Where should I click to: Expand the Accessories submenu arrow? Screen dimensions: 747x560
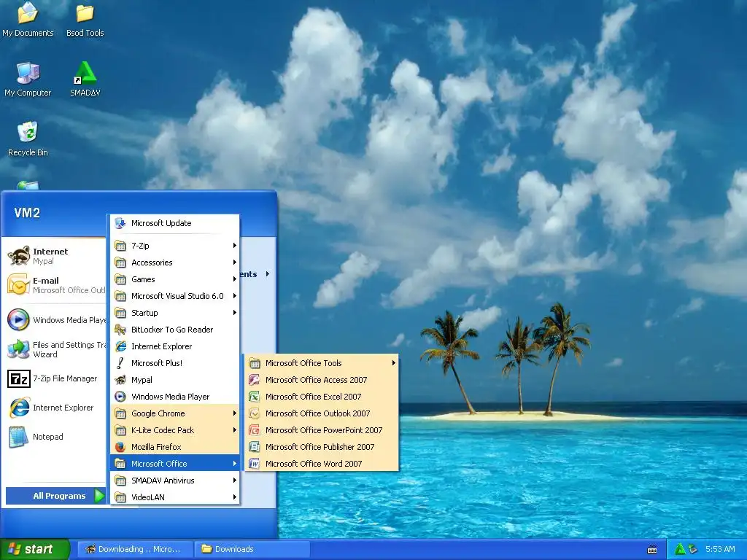[234, 262]
